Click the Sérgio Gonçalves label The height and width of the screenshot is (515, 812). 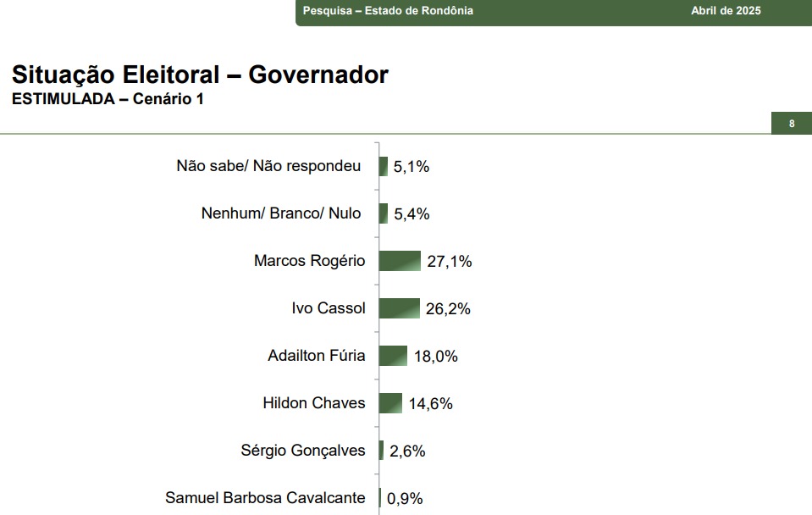coord(303,451)
